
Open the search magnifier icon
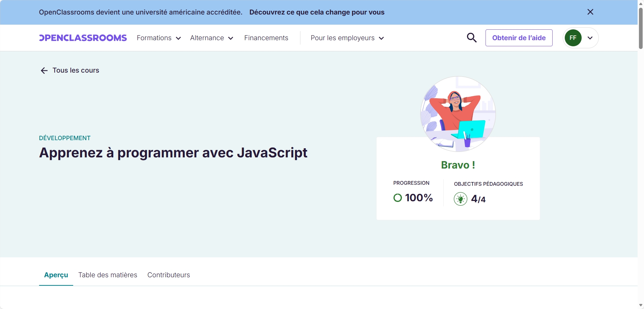click(472, 38)
